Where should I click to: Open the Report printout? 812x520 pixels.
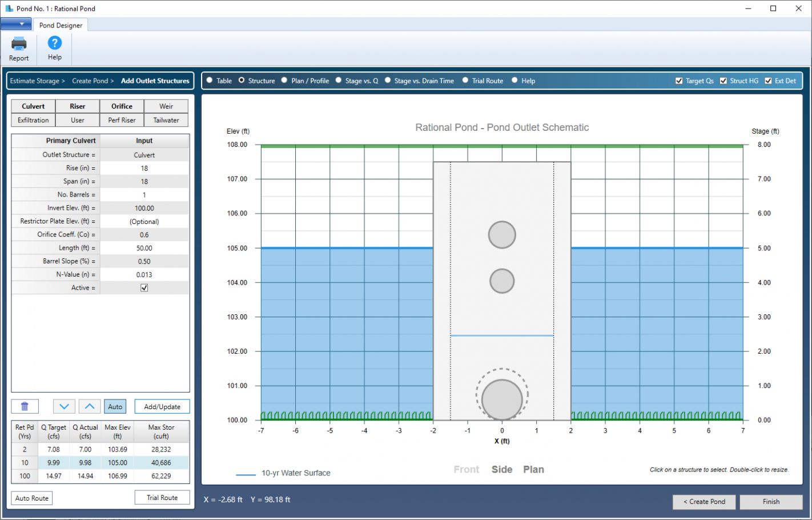pos(19,49)
